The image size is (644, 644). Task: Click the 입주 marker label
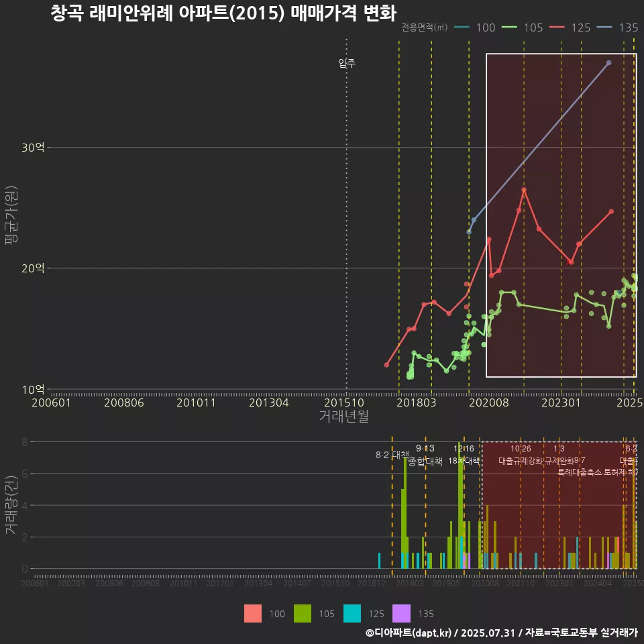tap(347, 63)
